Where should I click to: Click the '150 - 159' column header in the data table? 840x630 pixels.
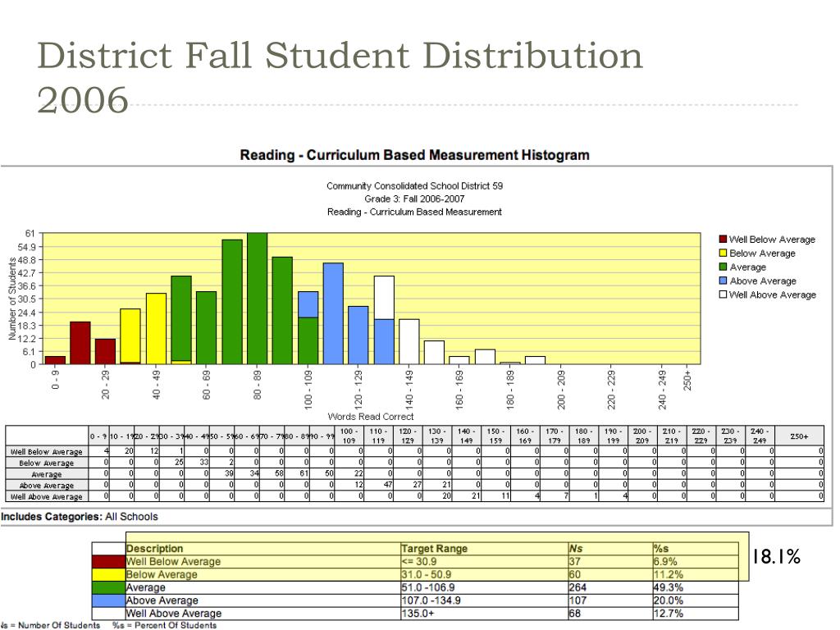[495, 436]
